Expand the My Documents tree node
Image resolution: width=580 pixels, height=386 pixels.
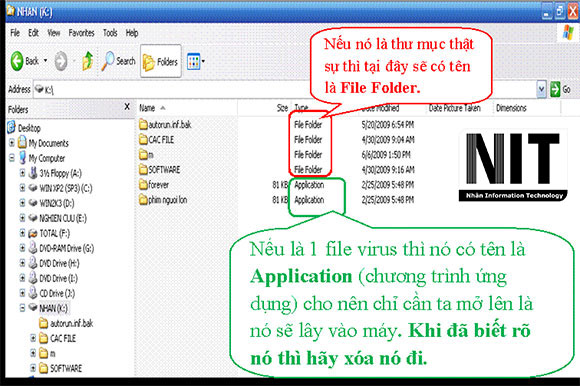click(x=12, y=143)
